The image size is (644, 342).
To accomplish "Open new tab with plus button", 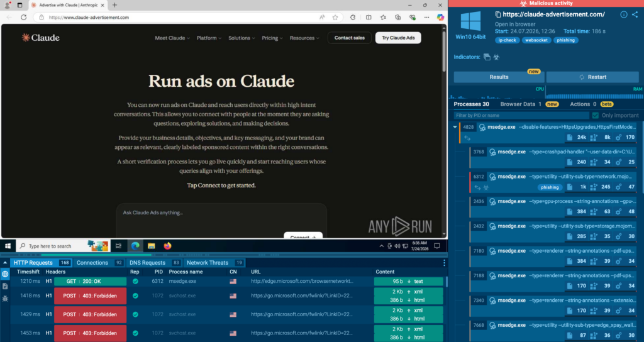I will click(114, 5).
